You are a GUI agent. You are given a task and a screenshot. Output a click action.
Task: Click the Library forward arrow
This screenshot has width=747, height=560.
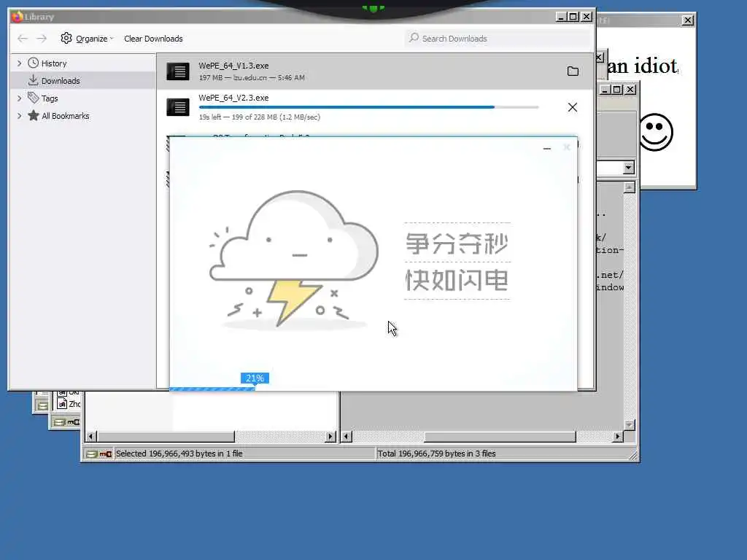pos(42,39)
